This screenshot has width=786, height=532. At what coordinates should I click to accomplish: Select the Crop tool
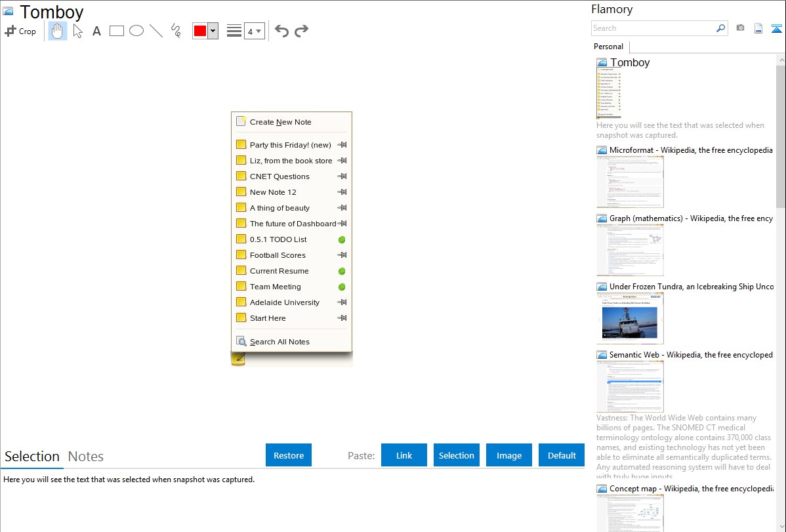(20, 31)
